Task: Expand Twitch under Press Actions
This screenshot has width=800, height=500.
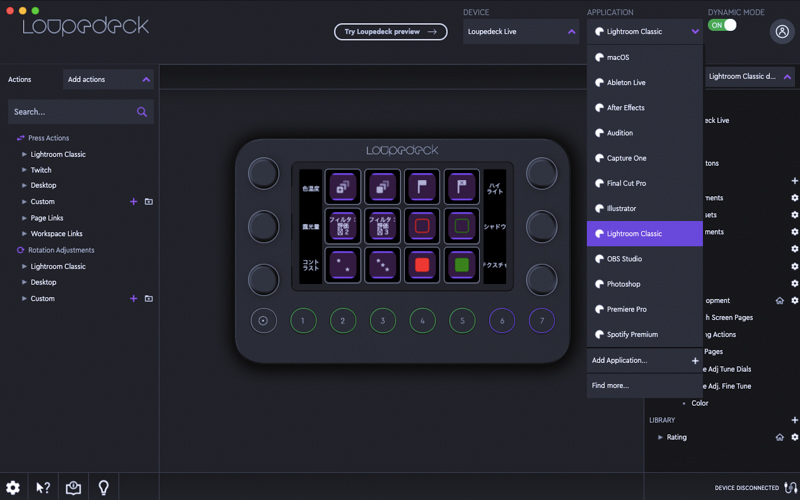Action: coord(24,170)
